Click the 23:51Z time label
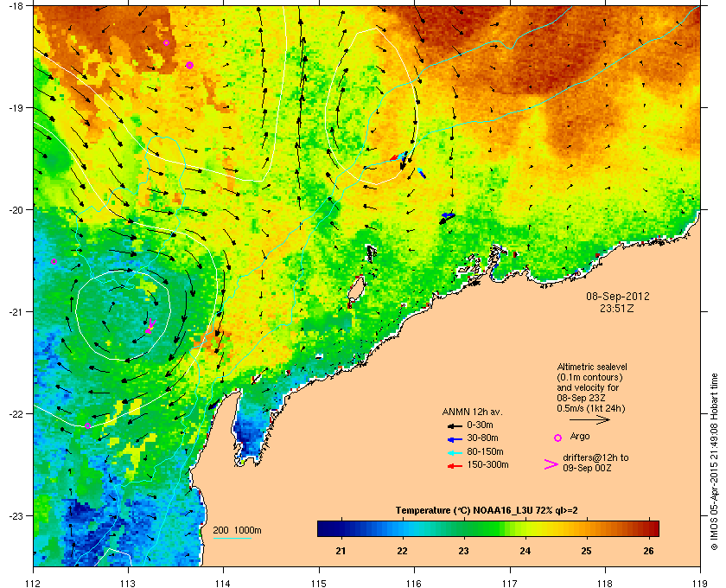726x588 pixels. click(x=617, y=308)
